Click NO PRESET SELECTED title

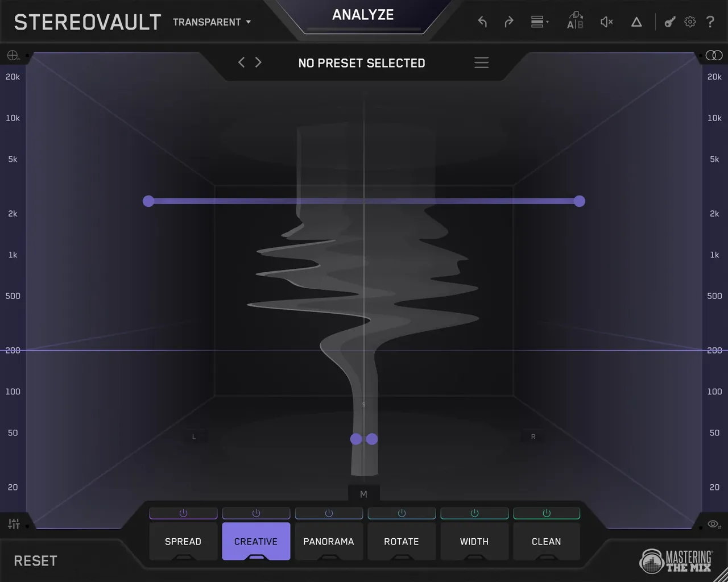362,63
